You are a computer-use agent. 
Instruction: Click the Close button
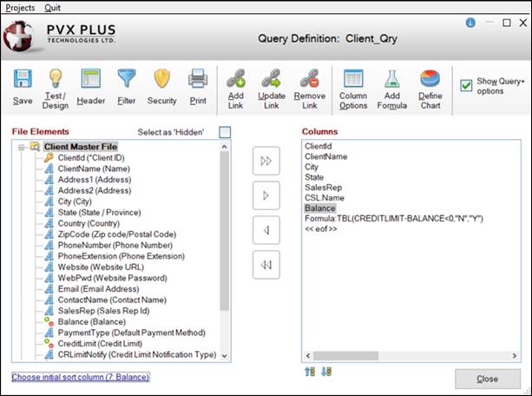coord(488,379)
